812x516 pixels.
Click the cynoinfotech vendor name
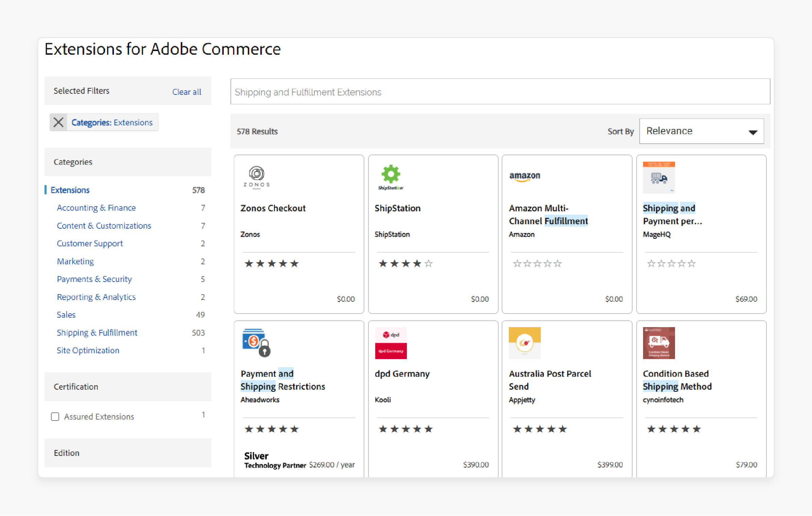point(663,400)
